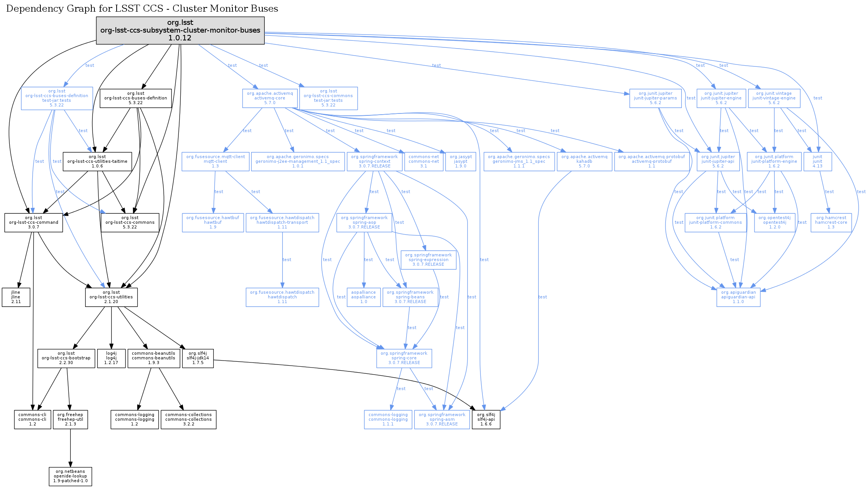Click the apiguardian-api 1.1.0 node
This screenshot has height=488, width=868.
738,297
